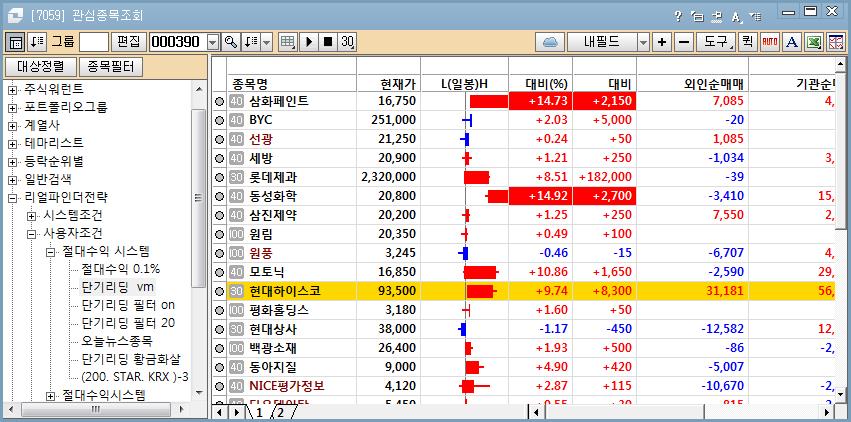Screen dimensions: 851x422
Task: Switch to sheet tab 2
Action: tap(282, 413)
